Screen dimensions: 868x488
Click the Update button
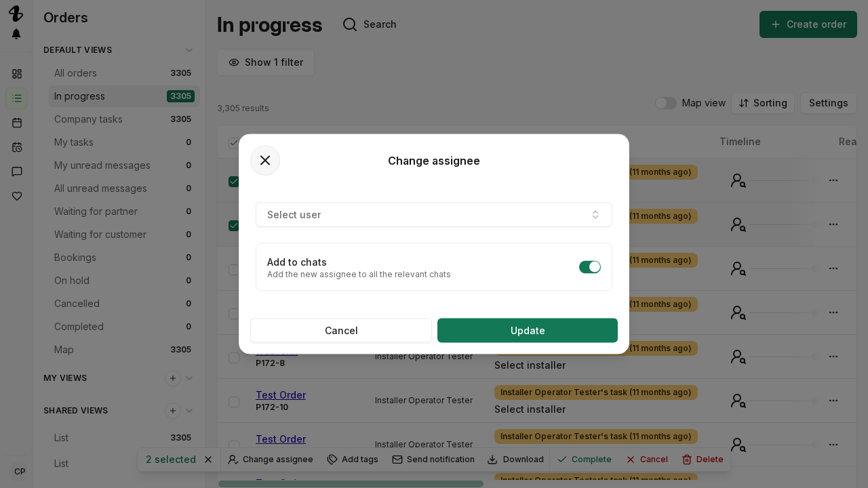point(528,331)
